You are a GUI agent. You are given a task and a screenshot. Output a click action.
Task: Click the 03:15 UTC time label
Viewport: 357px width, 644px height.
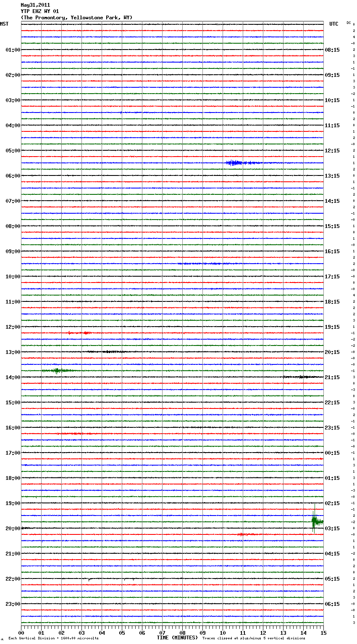(x=332, y=529)
